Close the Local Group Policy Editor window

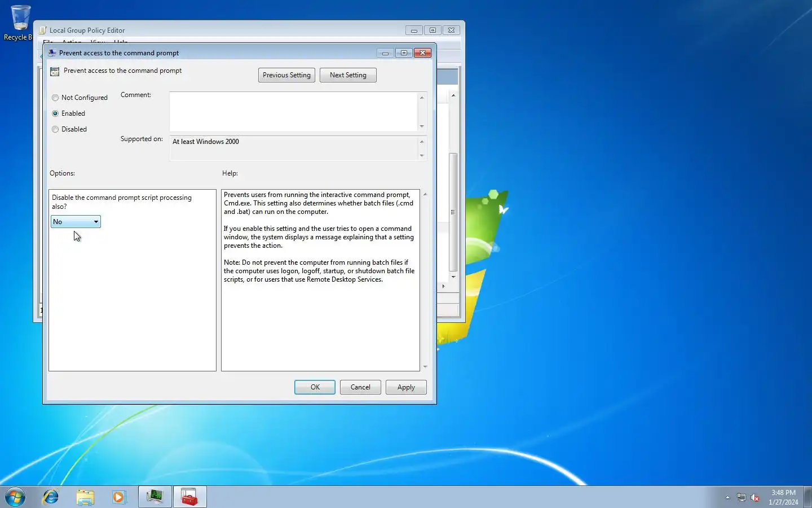451,30
